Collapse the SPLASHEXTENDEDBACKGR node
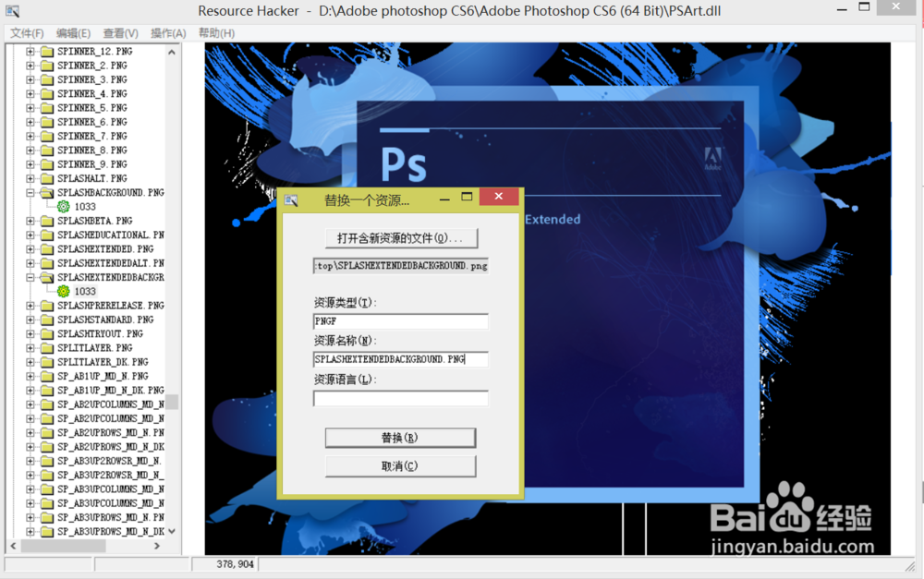The width and height of the screenshot is (924, 579). click(x=30, y=277)
